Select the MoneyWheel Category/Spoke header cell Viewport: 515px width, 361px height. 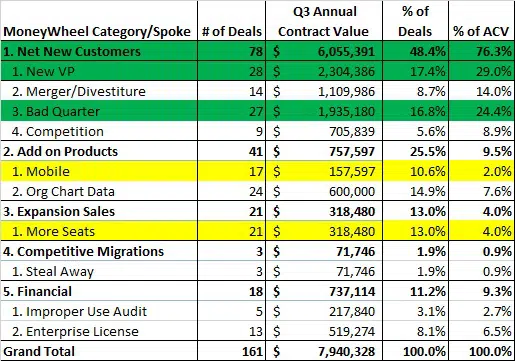click(99, 21)
